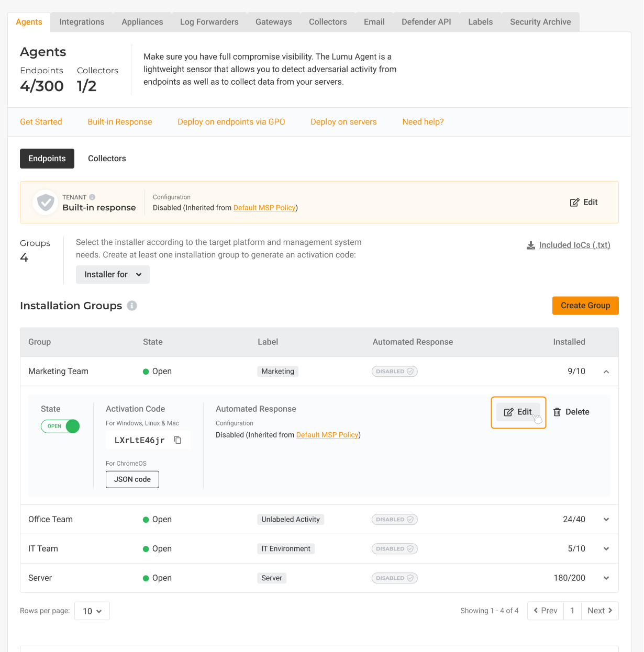The height and width of the screenshot is (652, 644).
Task: Switch to the Security Archive tab
Action: pos(540,22)
